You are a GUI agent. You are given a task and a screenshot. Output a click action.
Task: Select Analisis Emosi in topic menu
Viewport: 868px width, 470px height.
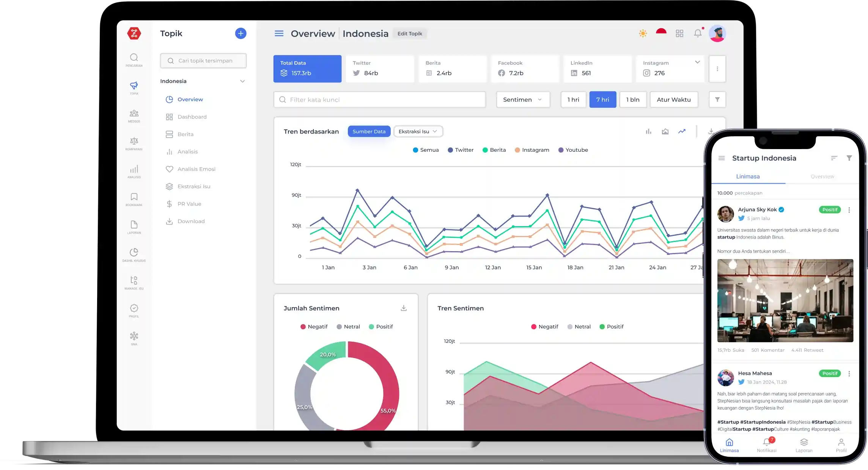(x=196, y=169)
